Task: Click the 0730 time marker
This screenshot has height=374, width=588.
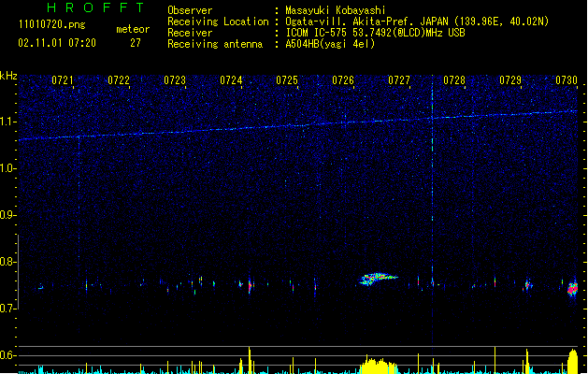Action: pyautogui.click(x=566, y=80)
